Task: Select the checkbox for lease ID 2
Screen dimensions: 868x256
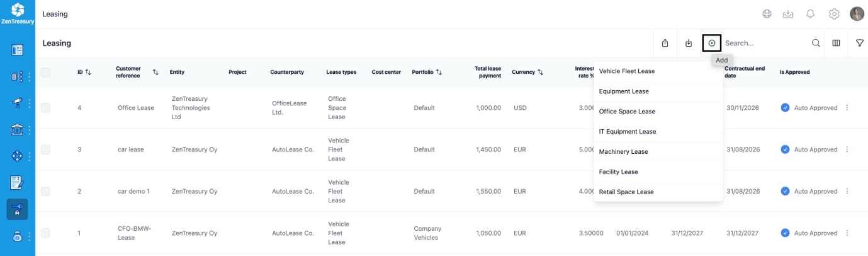Action: [45, 191]
